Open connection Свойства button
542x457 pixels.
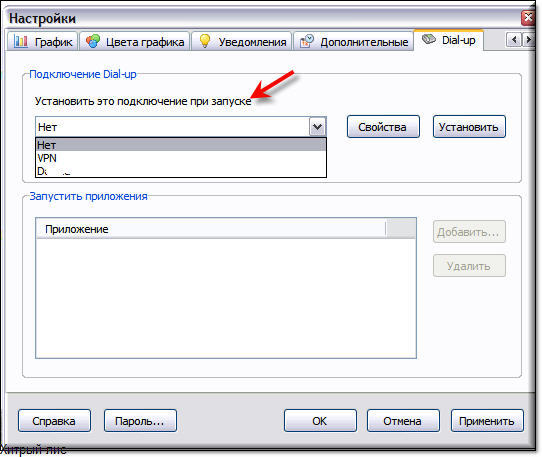click(x=383, y=127)
